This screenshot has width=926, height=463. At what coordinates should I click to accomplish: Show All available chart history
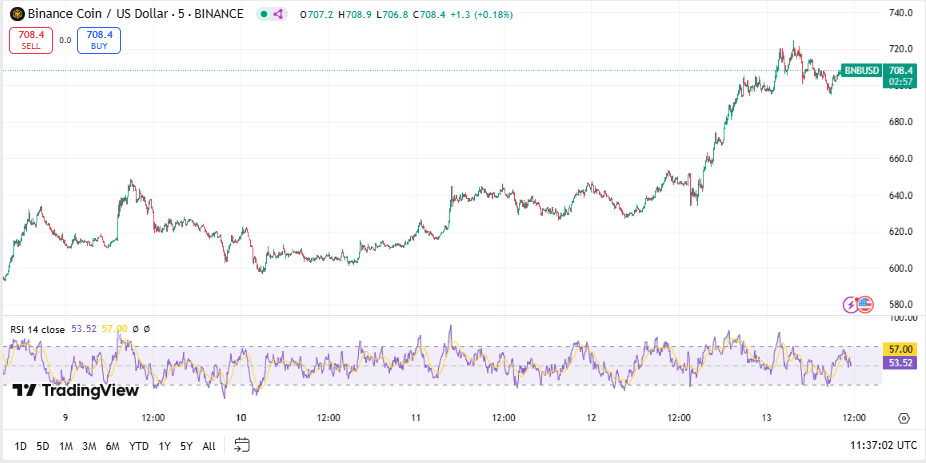208,446
